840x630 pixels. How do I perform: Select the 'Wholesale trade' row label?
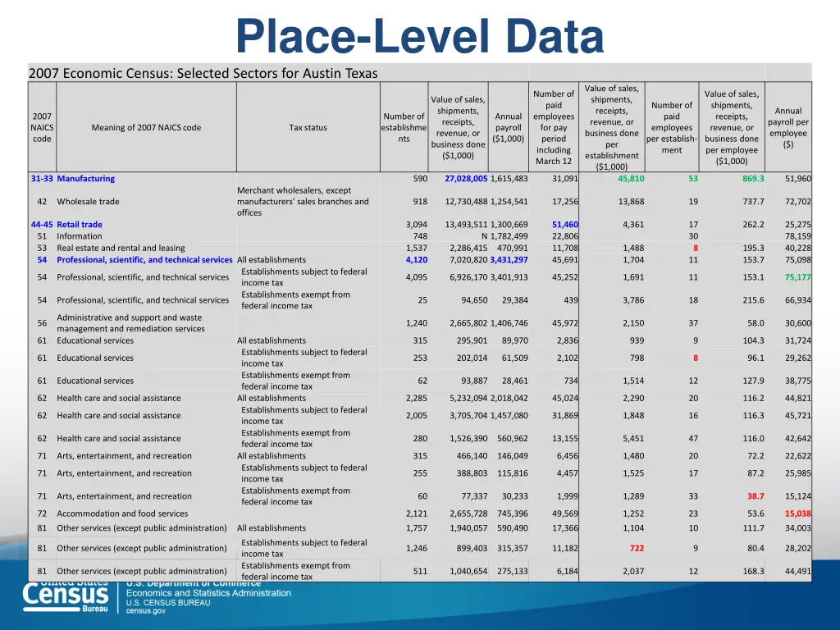pyautogui.click(x=88, y=202)
